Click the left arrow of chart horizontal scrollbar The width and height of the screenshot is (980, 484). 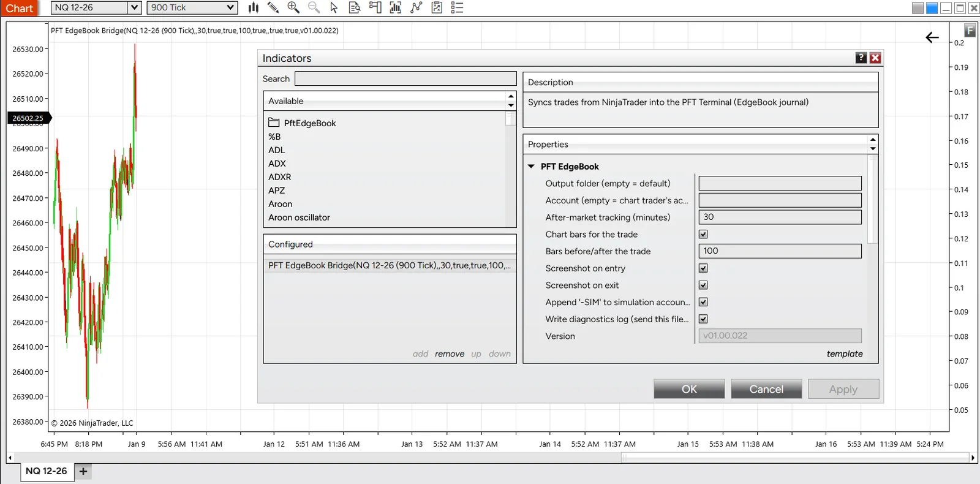point(10,458)
